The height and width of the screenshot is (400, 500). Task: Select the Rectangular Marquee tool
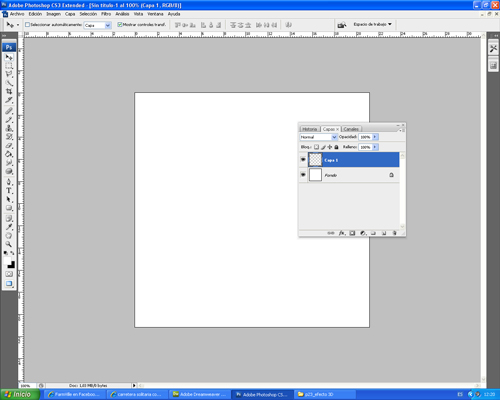(9, 66)
